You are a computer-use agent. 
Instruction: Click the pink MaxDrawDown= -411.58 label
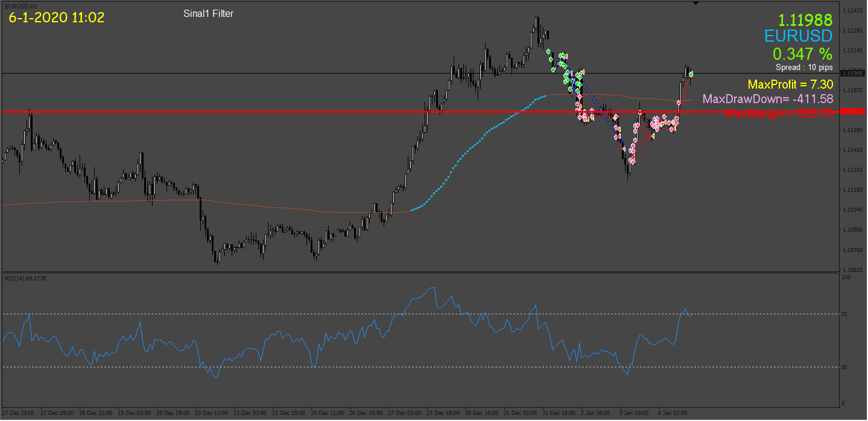tap(768, 98)
